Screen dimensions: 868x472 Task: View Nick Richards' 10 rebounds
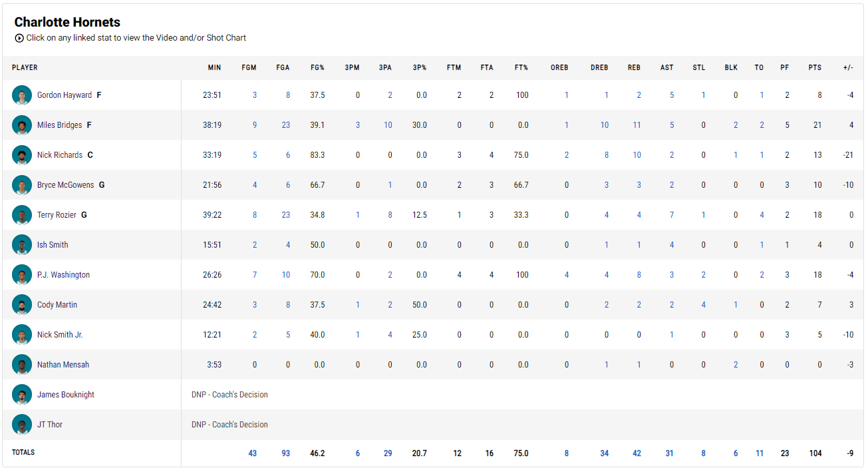coord(637,155)
